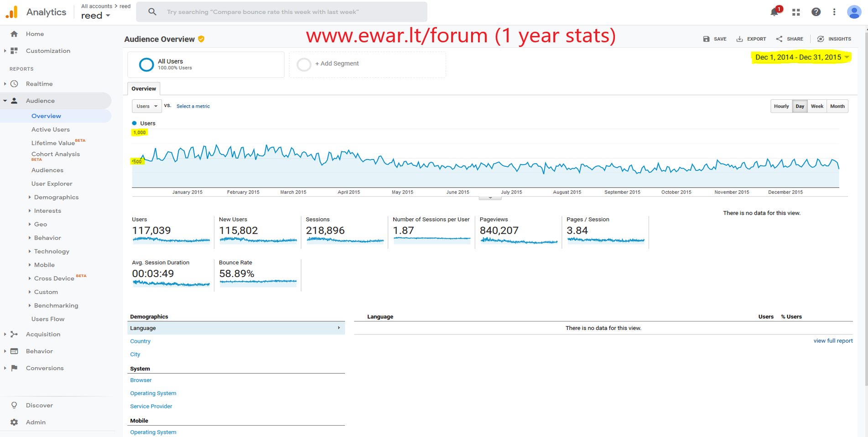Click the Realtime clock icon

14,84
